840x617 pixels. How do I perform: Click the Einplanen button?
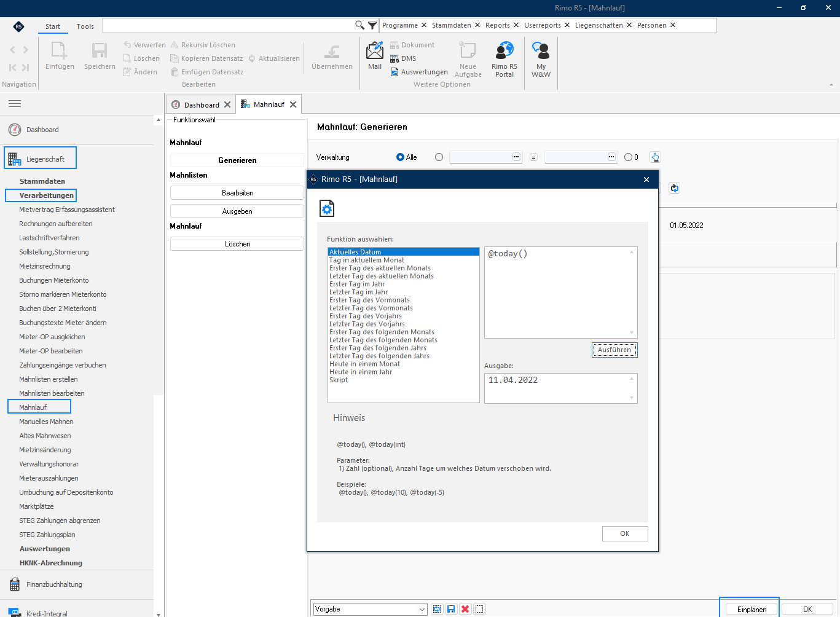pyautogui.click(x=752, y=610)
